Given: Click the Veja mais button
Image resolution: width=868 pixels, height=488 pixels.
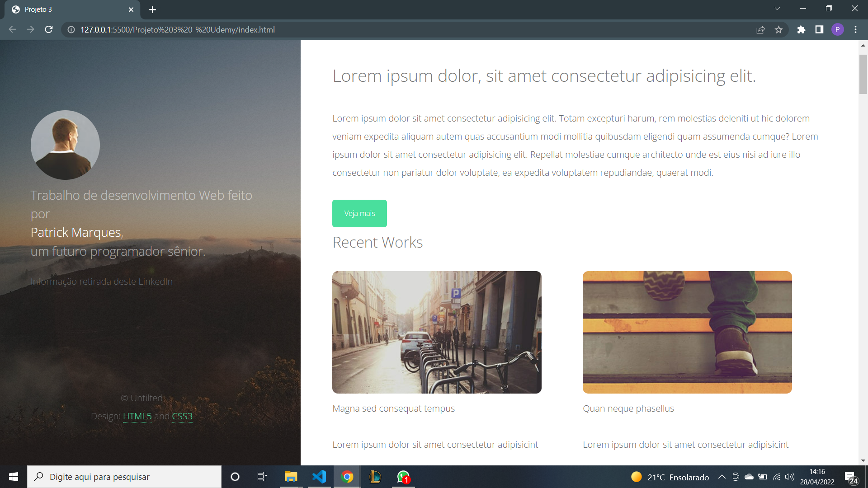Looking at the screenshot, I should [x=359, y=213].
